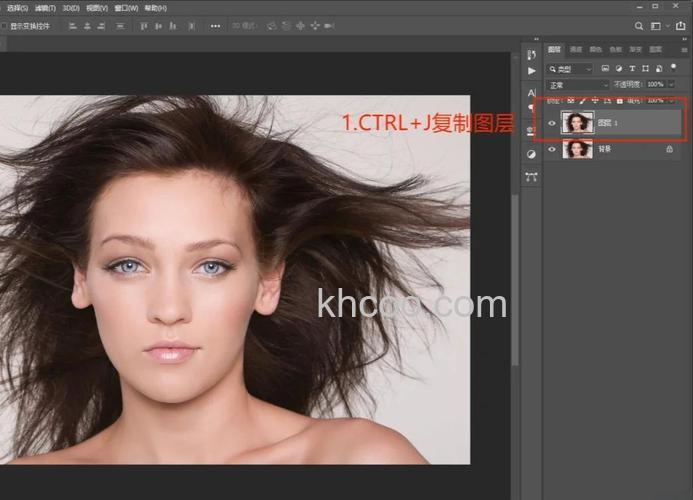Click the share/export icon at top right
This screenshot has width=693, height=500.
[x=682, y=26]
